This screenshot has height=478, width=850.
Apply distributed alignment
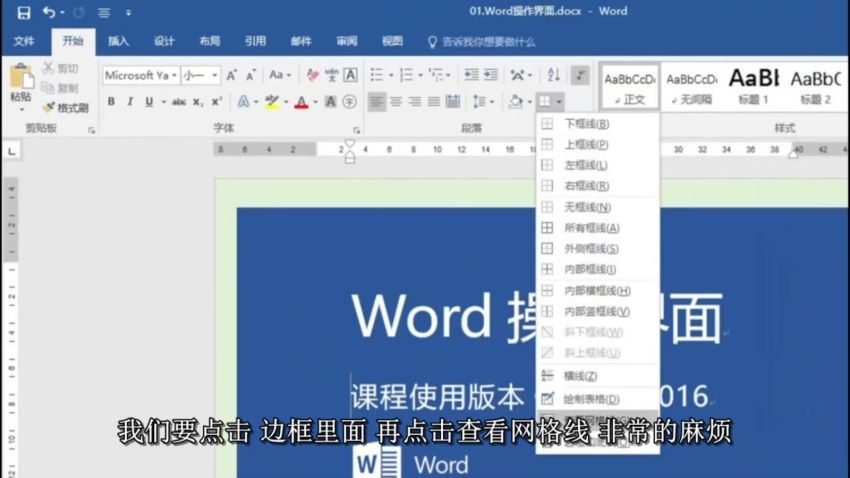point(453,101)
